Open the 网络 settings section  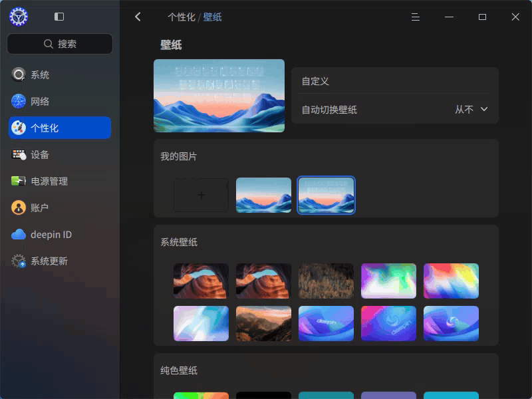tap(60, 101)
